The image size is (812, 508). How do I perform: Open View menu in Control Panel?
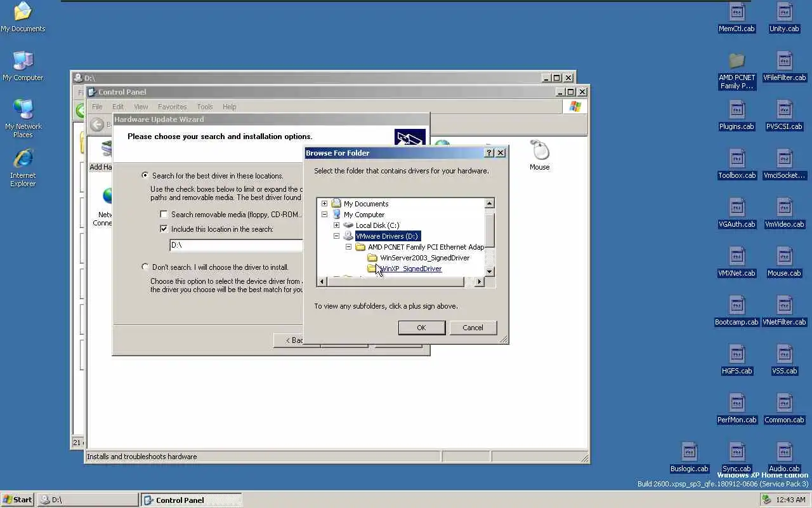click(x=141, y=107)
